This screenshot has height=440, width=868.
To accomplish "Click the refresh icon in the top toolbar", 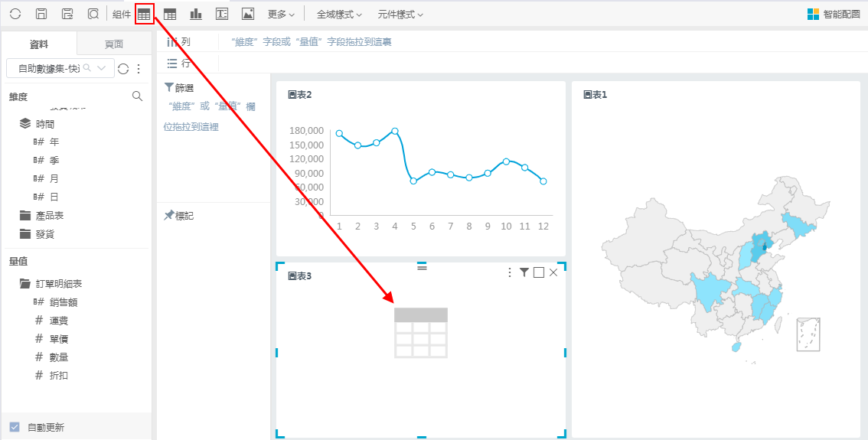I will 15,14.
